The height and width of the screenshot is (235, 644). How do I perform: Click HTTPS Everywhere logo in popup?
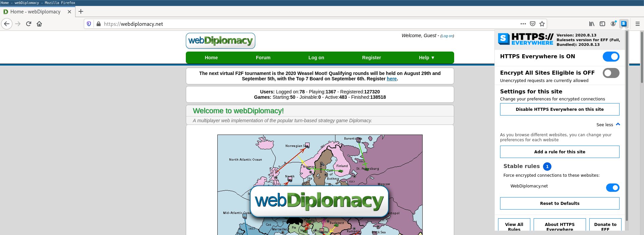[526, 39]
